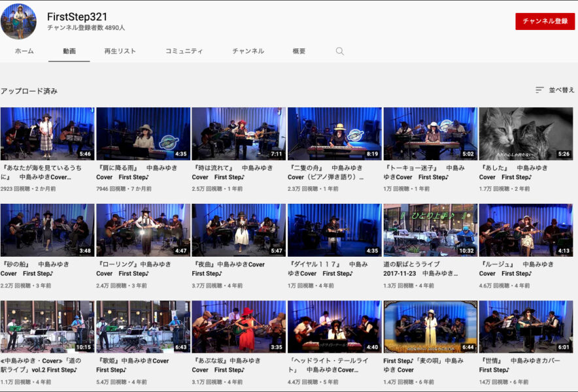Click title 『時は流れて』 中島みゆき Cover
This screenshot has height=392, width=578.
232,172
